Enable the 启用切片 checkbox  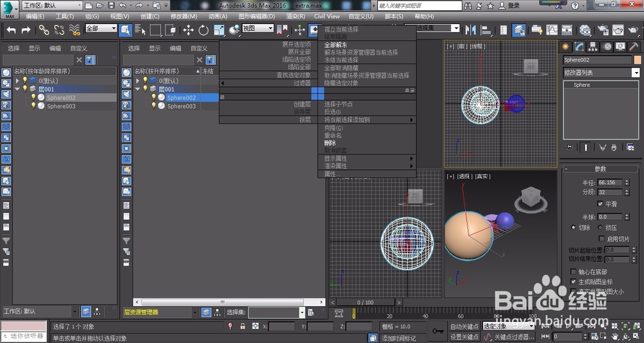tap(601, 239)
